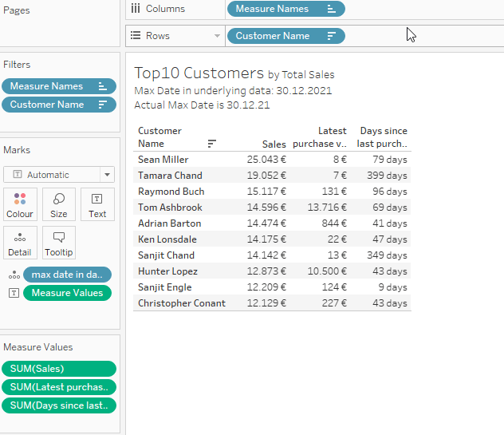Click sort icon next to Customer Name header
This screenshot has width=504, height=435.
click(x=211, y=144)
